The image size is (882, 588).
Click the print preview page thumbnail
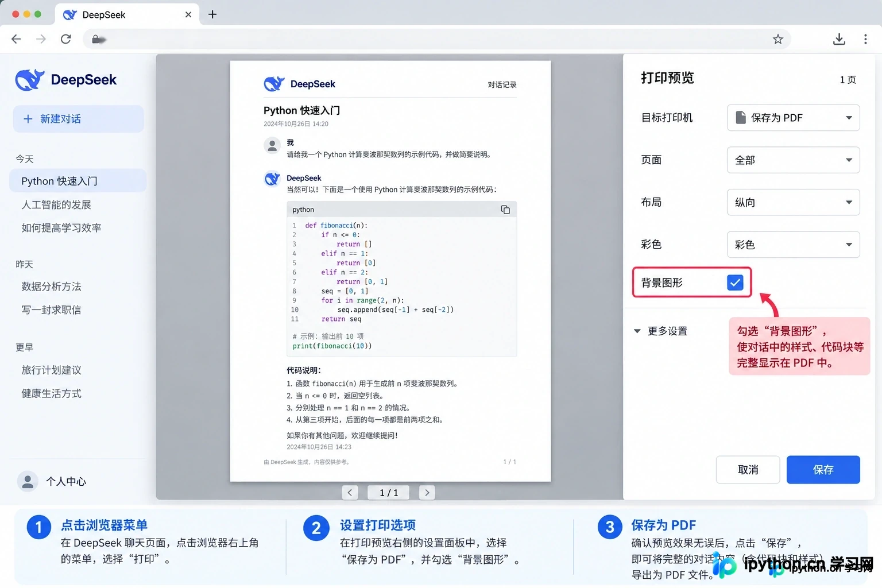click(x=390, y=271)
